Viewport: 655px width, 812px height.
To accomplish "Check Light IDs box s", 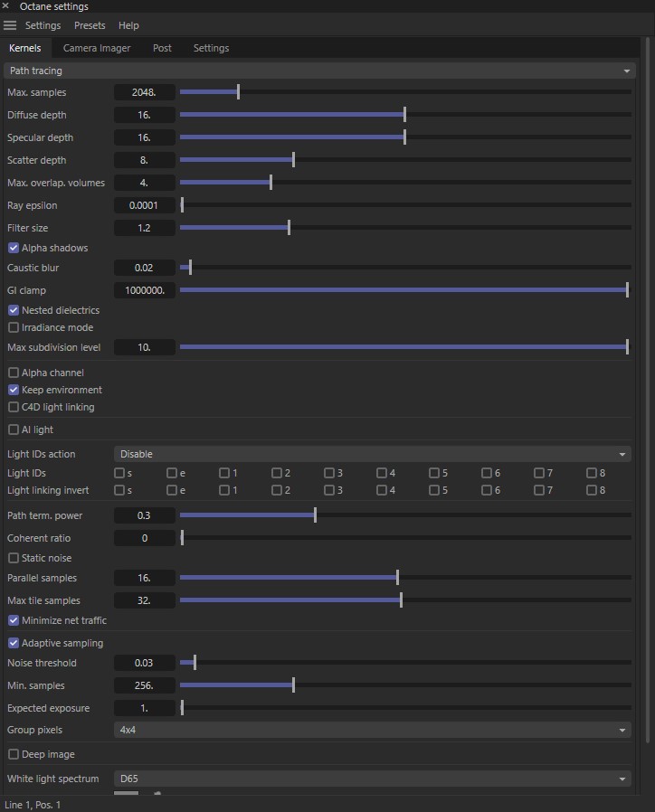I will pyautogui.click(x=119, y=473).
